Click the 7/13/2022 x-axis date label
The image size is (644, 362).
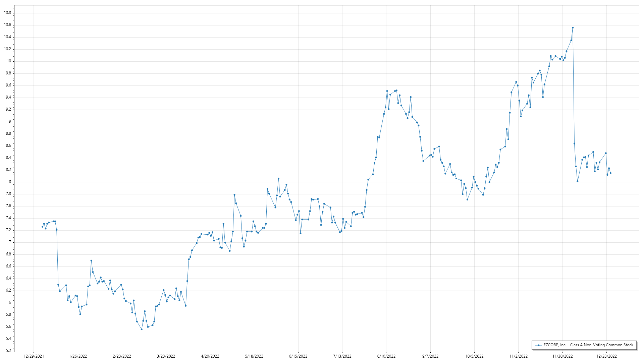click(342, 356)
